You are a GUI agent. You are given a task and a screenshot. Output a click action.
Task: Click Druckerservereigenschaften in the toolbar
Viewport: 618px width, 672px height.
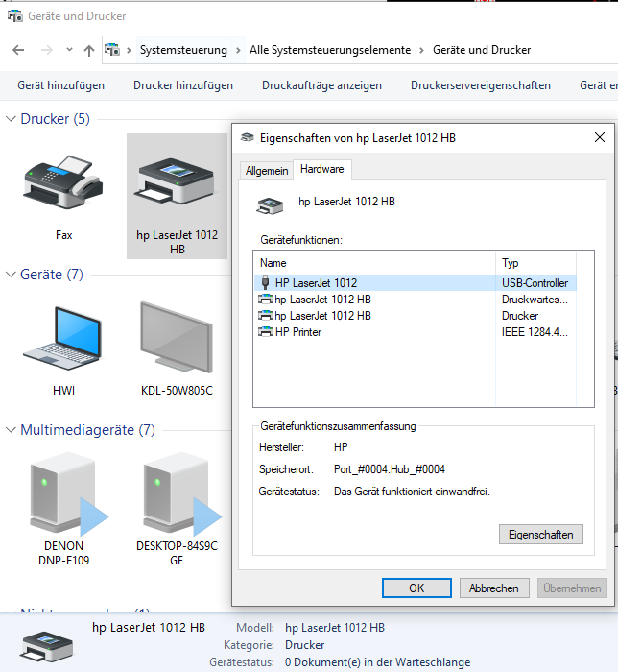point(481,85)
